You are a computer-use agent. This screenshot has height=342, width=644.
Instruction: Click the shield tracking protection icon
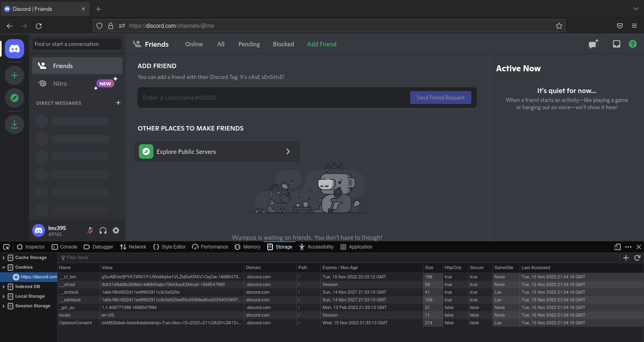99,26
